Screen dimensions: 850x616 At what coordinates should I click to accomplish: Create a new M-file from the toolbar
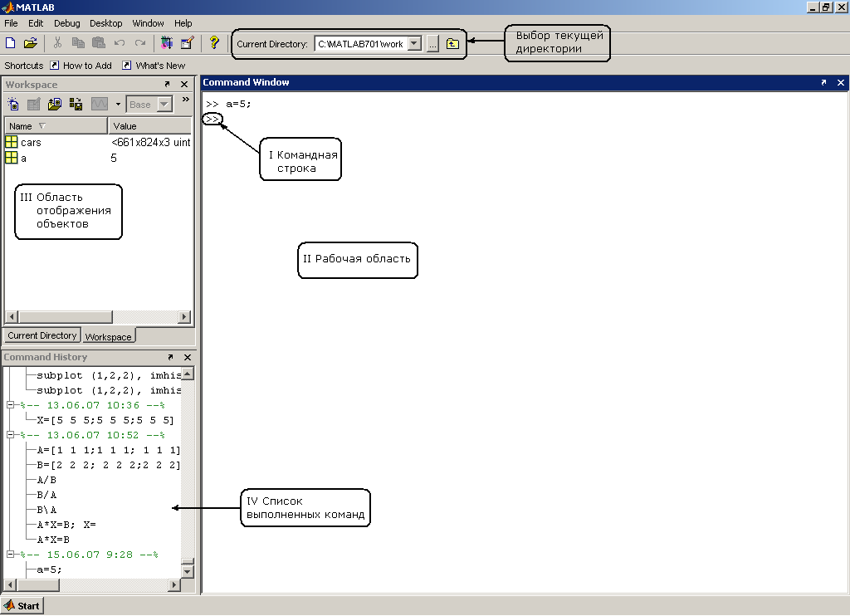pyautogui.click(x=10, y=43)
